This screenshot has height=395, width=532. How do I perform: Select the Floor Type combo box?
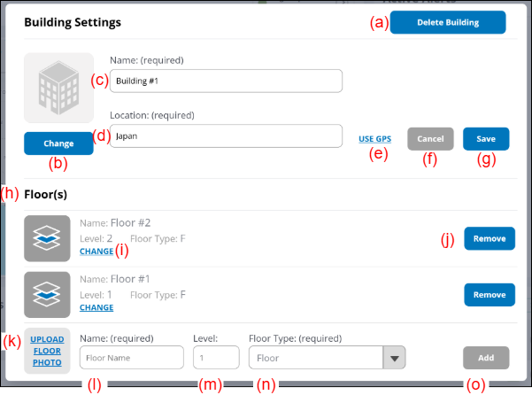click(316, 357)
